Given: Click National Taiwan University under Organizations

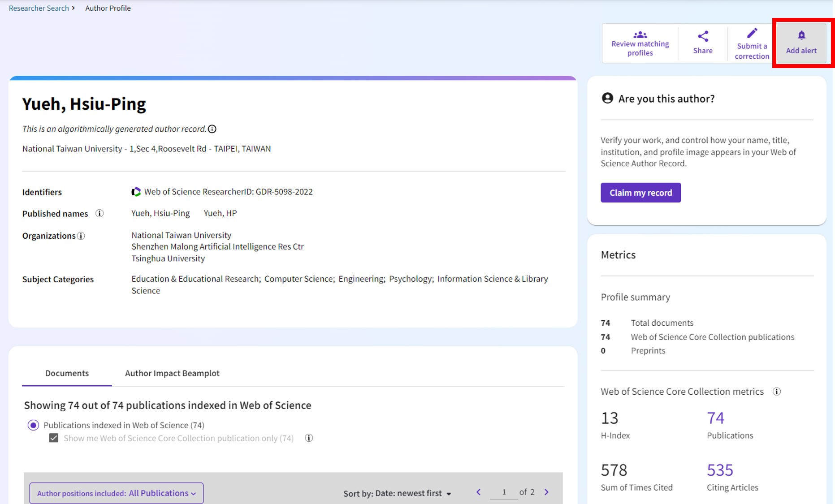Looking at the screenshot, I should tap(181, 235).
